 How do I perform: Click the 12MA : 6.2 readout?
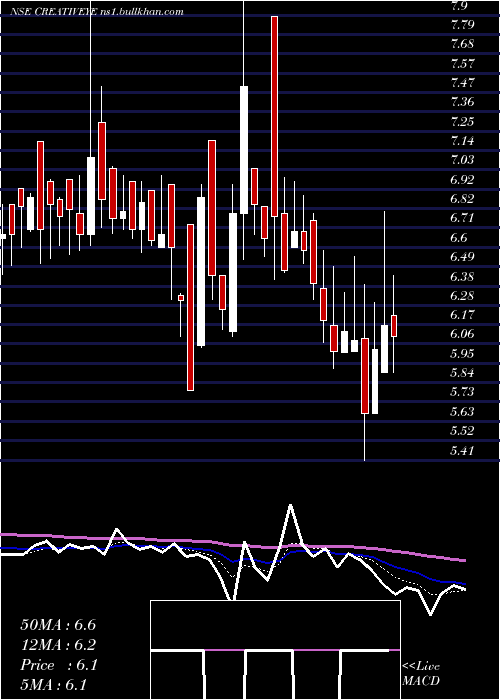pyautogui.click(x=58, y=645)
